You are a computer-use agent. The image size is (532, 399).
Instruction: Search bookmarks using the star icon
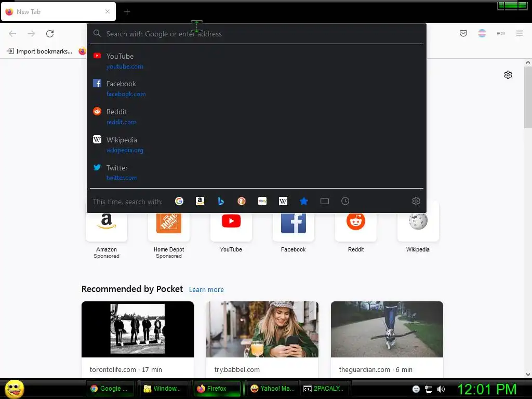tap(303, 201)
